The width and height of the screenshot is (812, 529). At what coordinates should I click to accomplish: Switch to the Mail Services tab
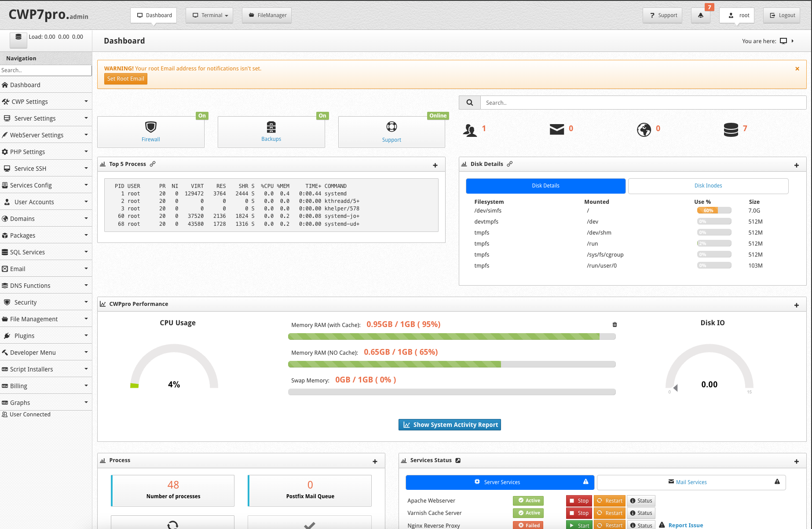pyautogui.click(x=691, y=482)
